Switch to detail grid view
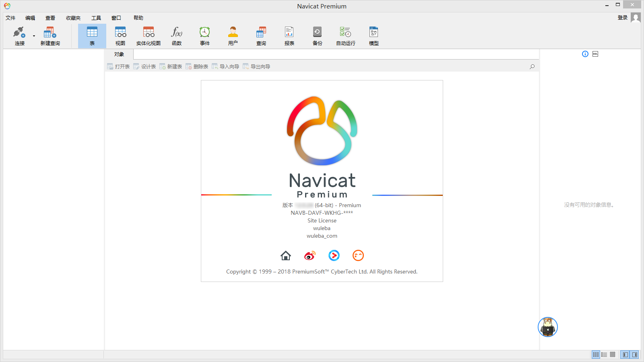Image resolution: width=644 pixels, height=362 pixels. [x=613, y=354]
